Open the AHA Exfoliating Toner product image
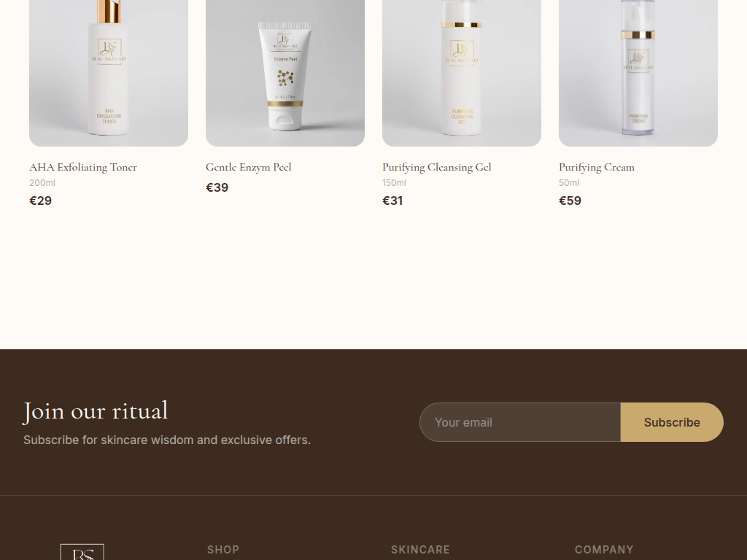The image size is (747, 560). point(109,73)
